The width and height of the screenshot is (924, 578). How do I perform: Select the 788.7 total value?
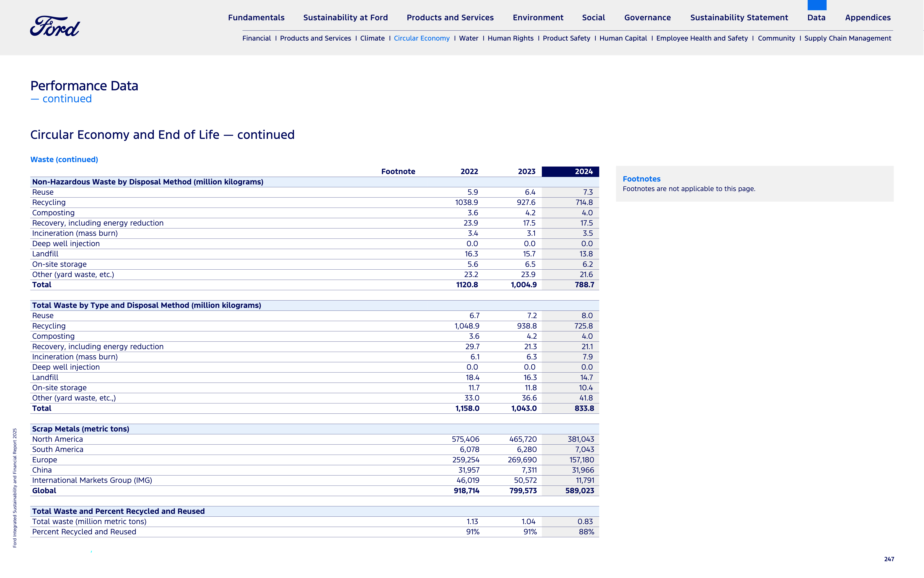click(x=584, y=285)
